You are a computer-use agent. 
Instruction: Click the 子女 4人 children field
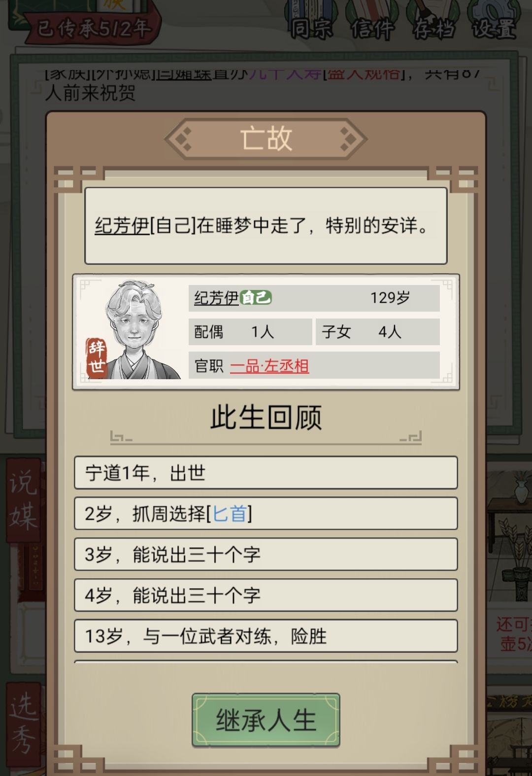point(378,332)
